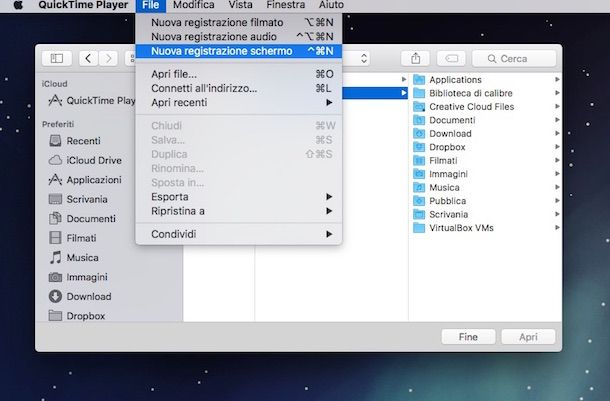Image resolution: width=610 pixels, height=401 pixels.
Task: Choose Nuova registrazione schermo
Action: 239,51
